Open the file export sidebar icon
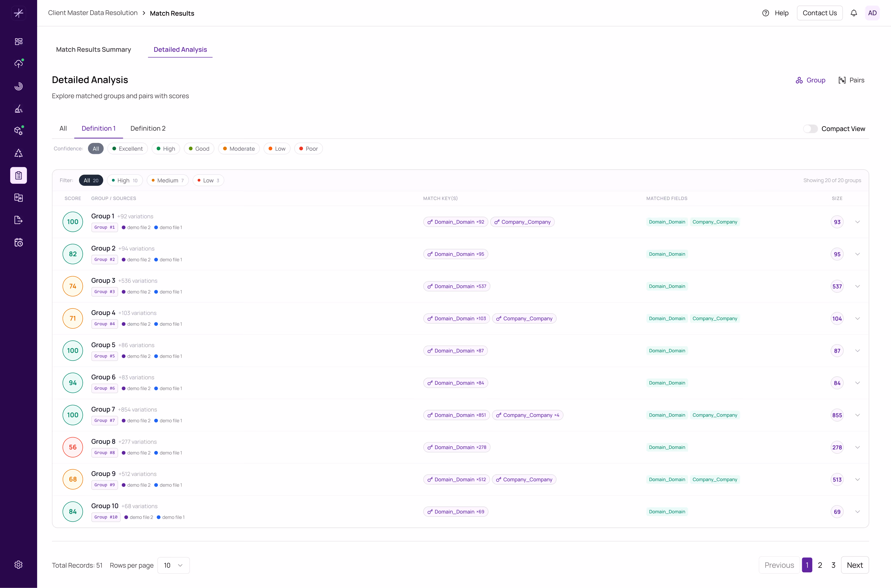Screen dimensions: 891x588 click(18, 220)
